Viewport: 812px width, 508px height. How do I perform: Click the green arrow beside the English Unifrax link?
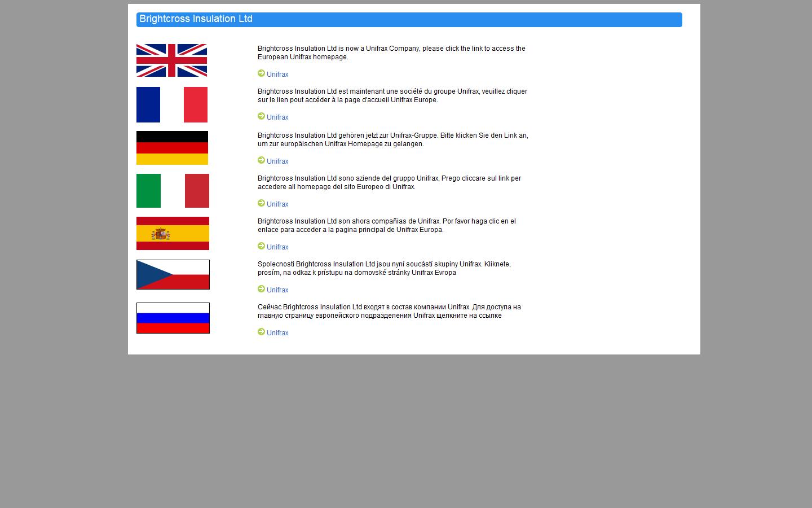click(262, 73)
